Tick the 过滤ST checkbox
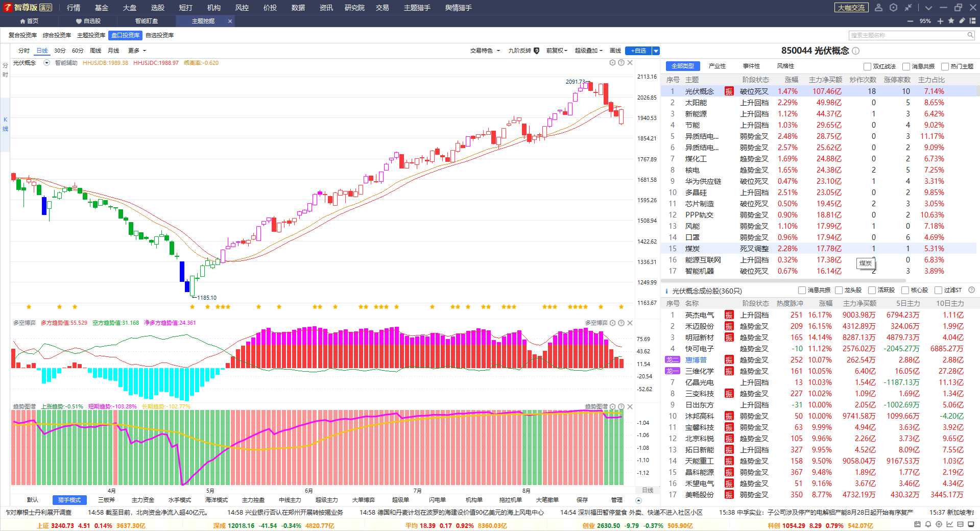980x531 pixels. click(938, 290)
